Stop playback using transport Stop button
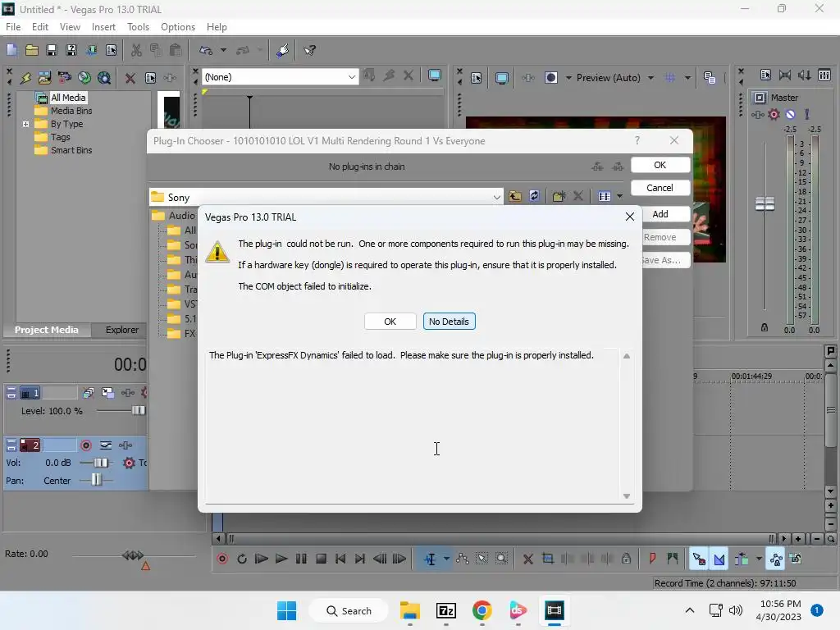This screenshot has width=840, height=630. point(321,559)
